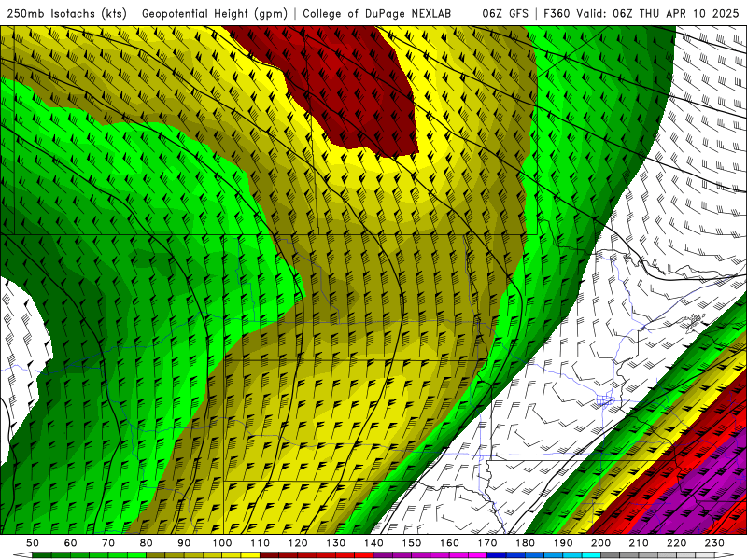Click the left arrow end of colorbar
The width and height of the screenshot is (747, 560).
point(22,555)
